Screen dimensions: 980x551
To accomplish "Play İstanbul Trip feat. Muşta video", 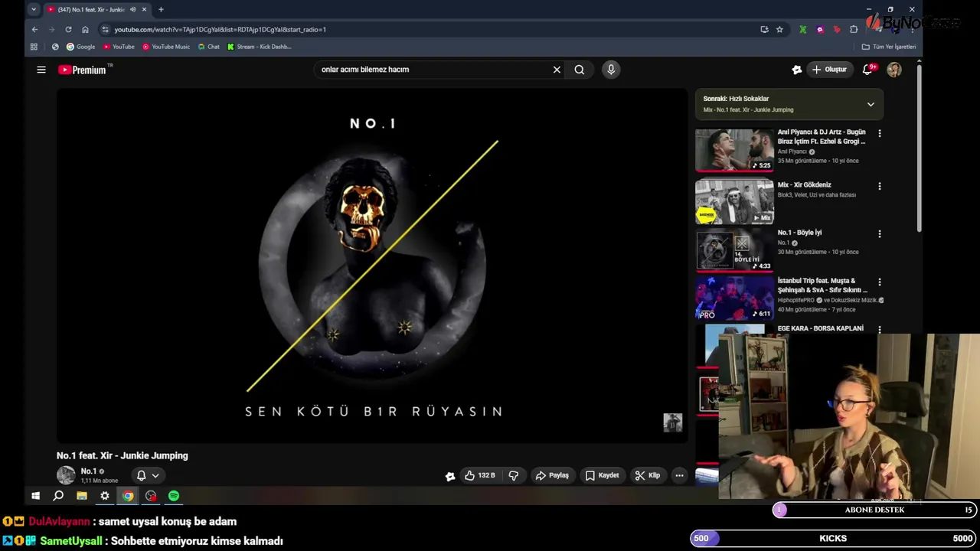I will pos(734,298).
